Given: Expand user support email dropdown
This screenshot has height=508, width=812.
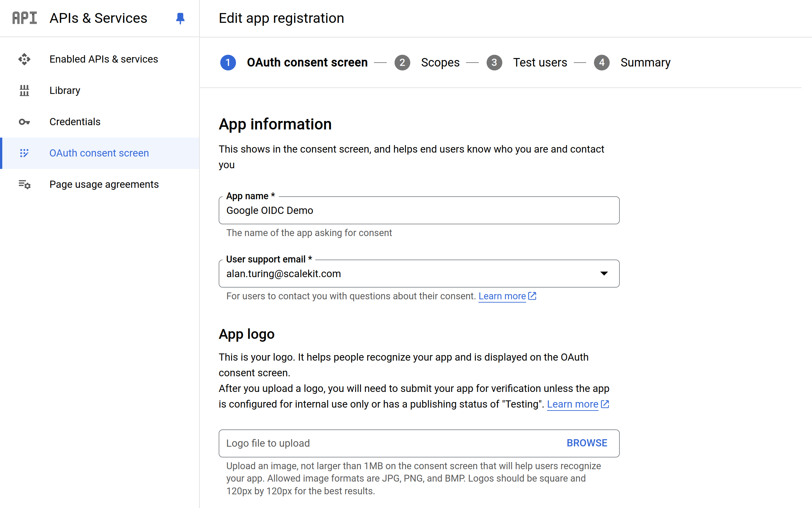Looking at the screenshot, I should point(606,273).
